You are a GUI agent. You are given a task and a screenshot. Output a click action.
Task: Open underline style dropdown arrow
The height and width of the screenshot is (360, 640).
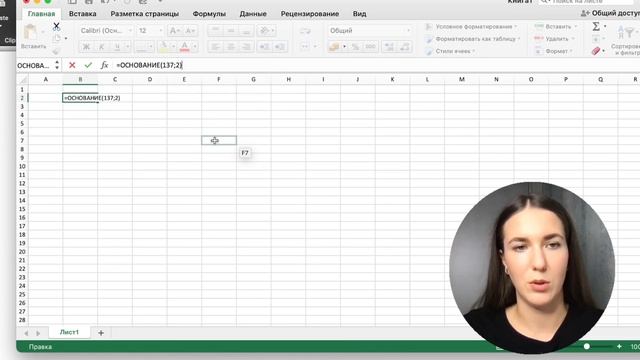coord(127,47)
